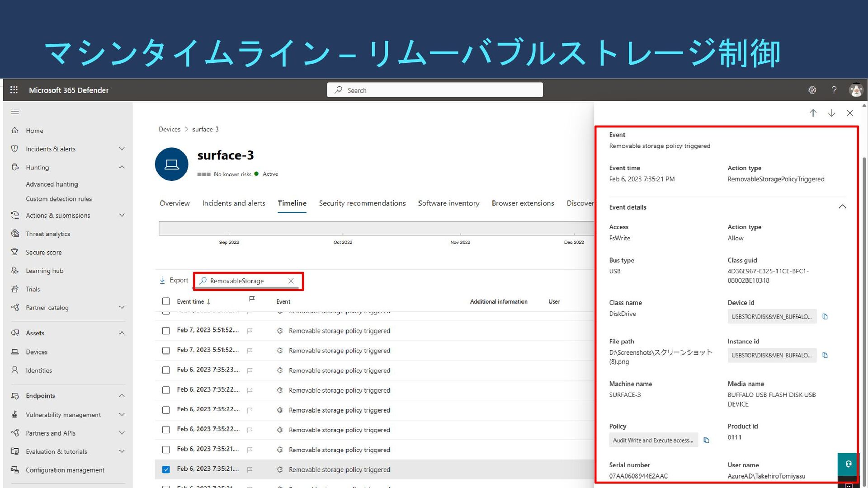This screenshot has width=868, height=488.
Task: Collapse the navigation hamburger menu
Action: pyautogui.click(x=15, y=112)
